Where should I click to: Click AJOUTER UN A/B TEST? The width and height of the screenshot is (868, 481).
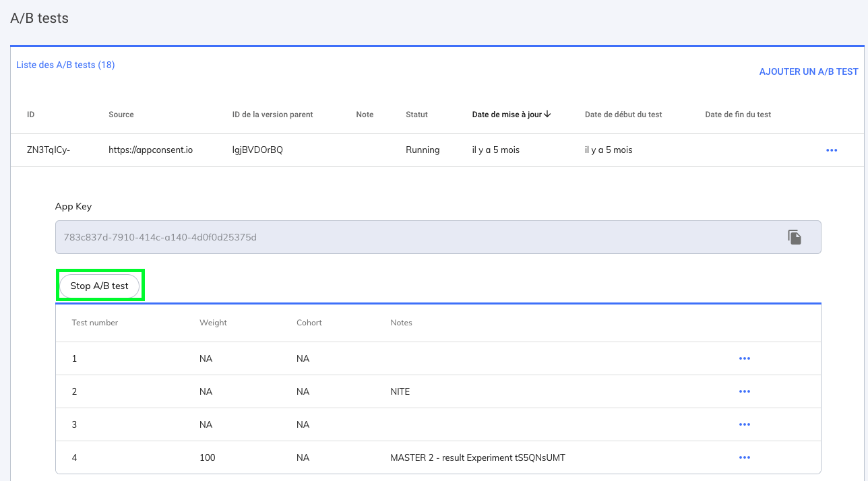(x=809, y=71)
